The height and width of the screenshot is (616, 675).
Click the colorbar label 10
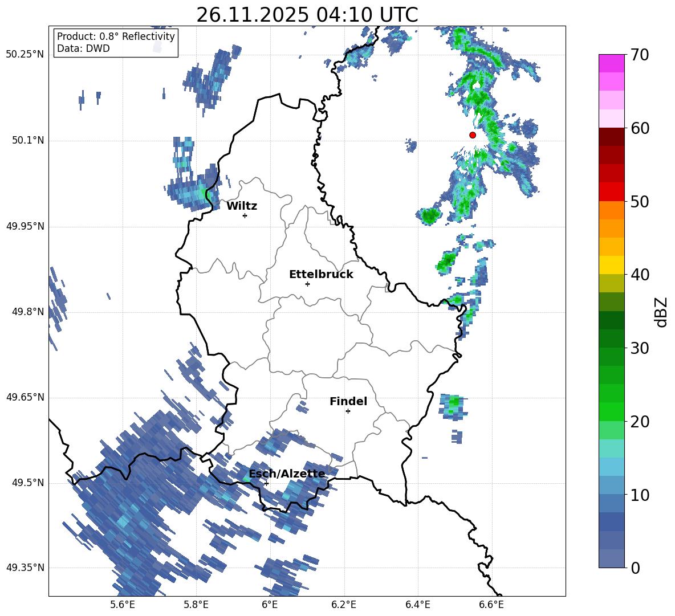[x=640, y=495]
